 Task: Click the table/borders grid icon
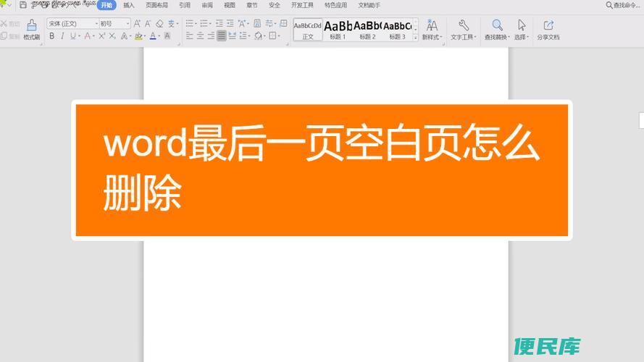[283, 23]
